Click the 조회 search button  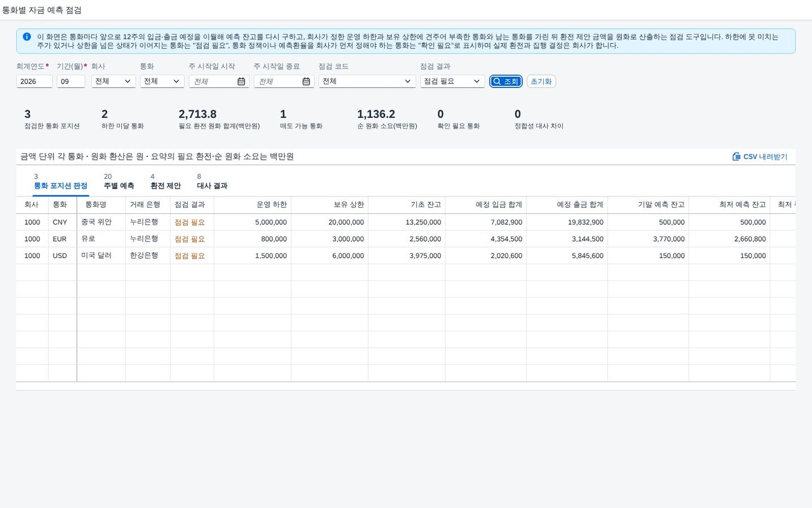click(x=506, y=81)
